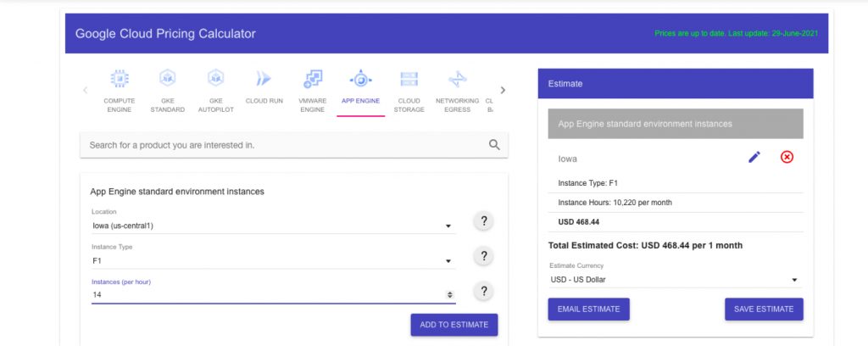
Task: Open the Compute Engine product tab
Action: [x=119, y=91]
